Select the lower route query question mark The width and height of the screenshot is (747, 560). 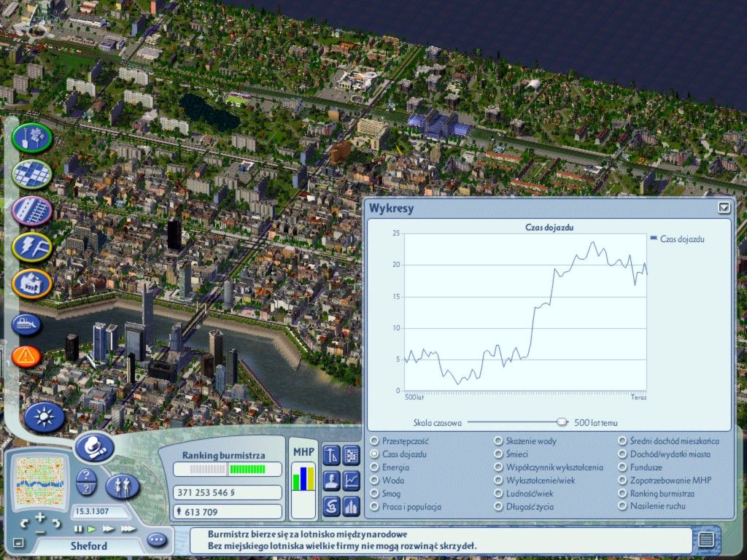click(86, 488)
